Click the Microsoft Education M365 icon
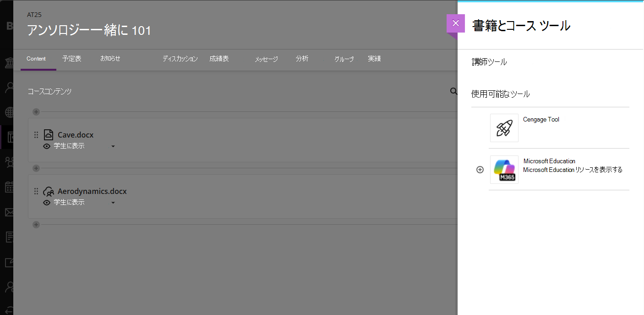 pos(504,170)
